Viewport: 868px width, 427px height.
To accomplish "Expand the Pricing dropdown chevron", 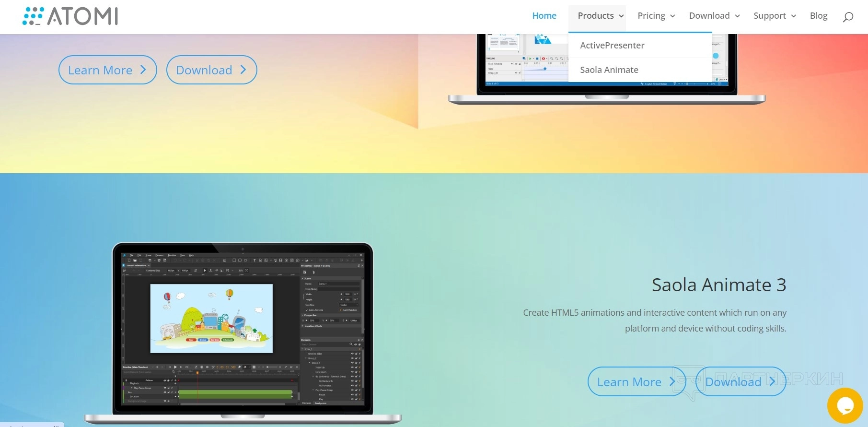I will pos(672,16).
